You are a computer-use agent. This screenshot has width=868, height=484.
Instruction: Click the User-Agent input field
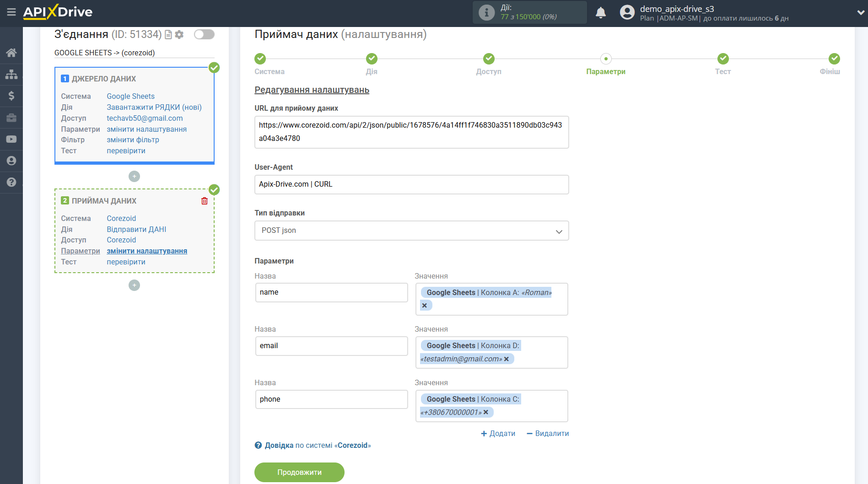411,184
